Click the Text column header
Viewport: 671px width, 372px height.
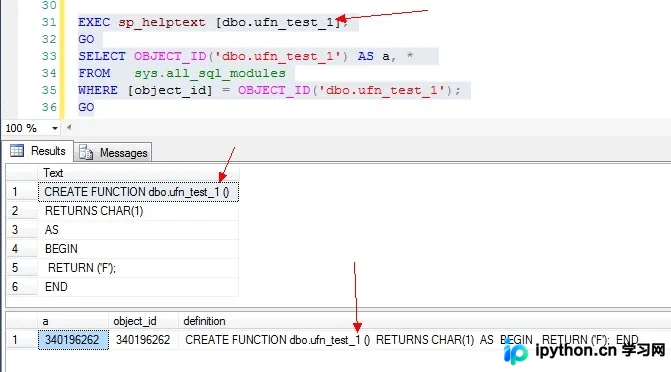coord(138,173)
